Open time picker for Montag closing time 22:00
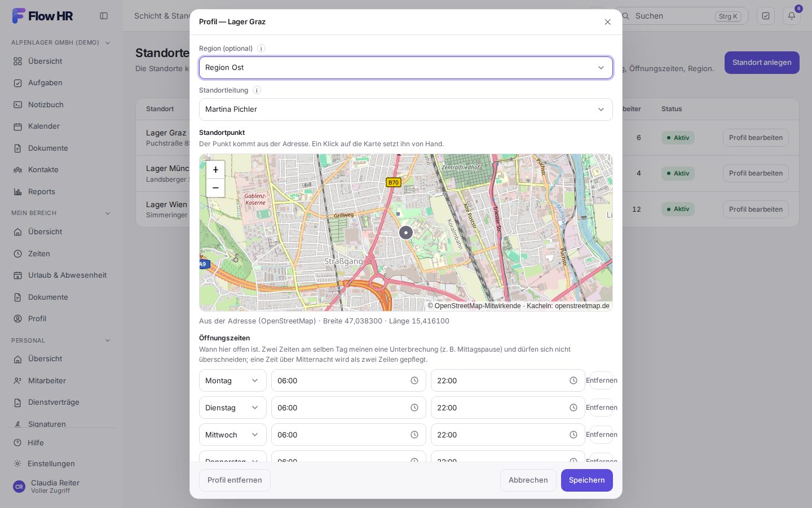 click(573, 380)
